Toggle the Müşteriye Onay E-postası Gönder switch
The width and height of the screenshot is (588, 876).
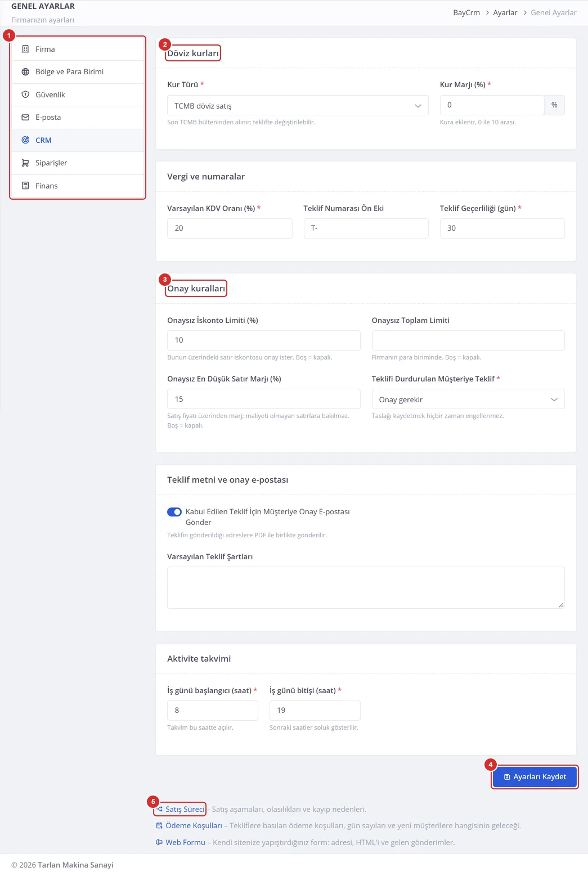pos(174,512)
